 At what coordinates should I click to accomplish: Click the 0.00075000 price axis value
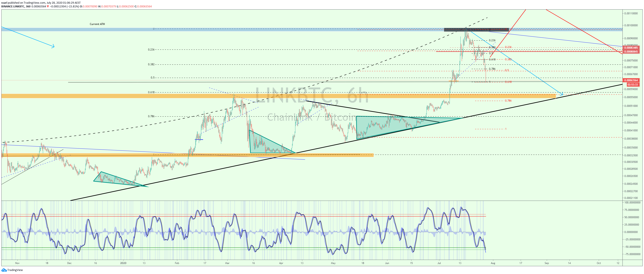tap(631, 60)
